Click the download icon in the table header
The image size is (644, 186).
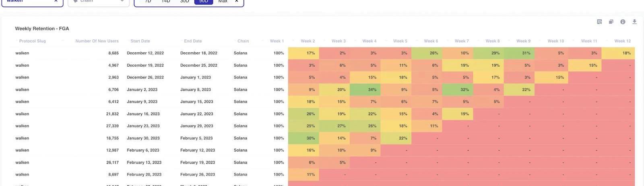point(634,22)
